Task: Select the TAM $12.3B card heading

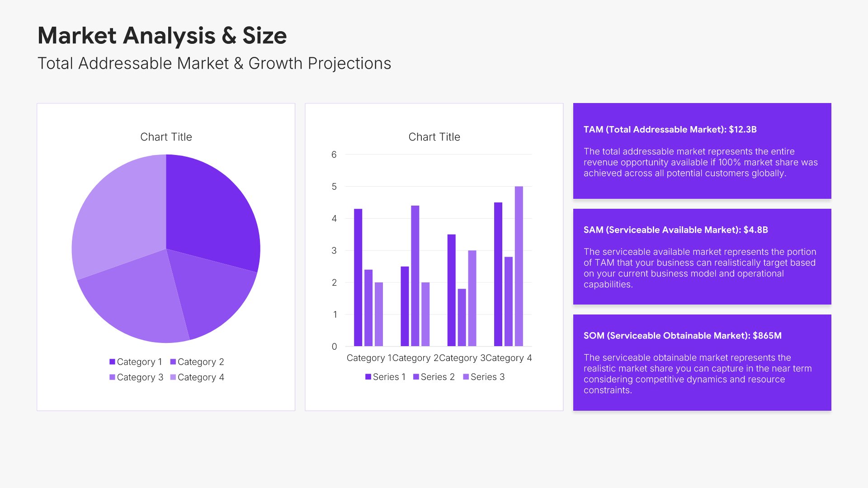Action: click(670, 130)
